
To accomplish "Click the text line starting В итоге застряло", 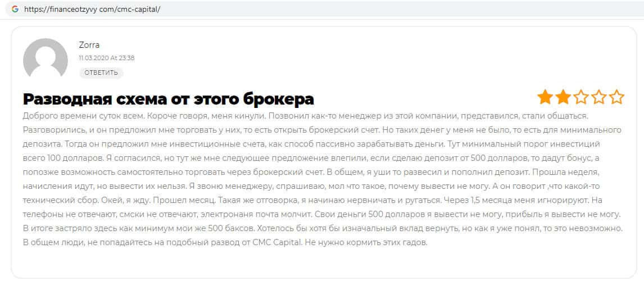I will (323, 228).
